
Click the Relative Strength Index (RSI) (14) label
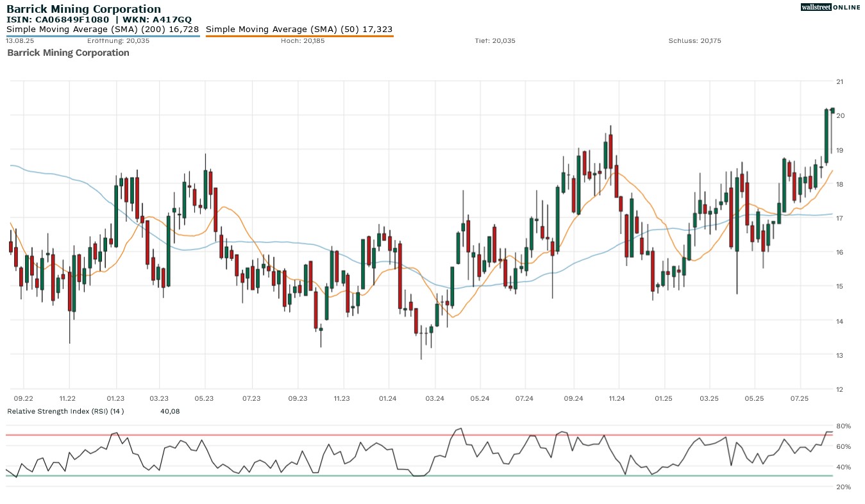[x=65, y=411]
